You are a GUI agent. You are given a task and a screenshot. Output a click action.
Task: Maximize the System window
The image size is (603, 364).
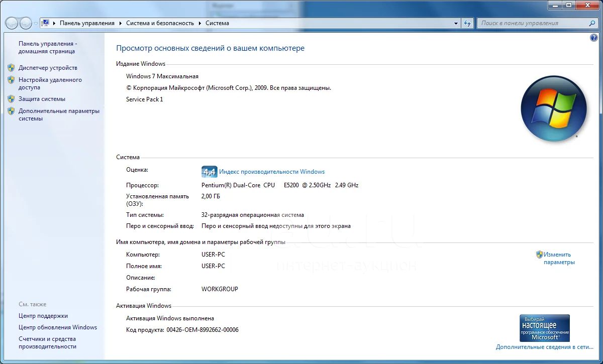coord(568,5)
